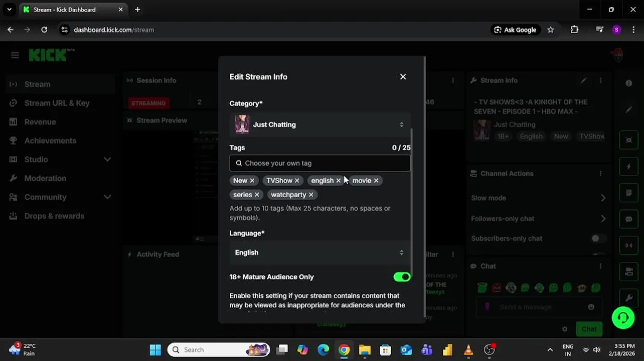
Task: Click the info icon in right rail
Action: point(628,83)
